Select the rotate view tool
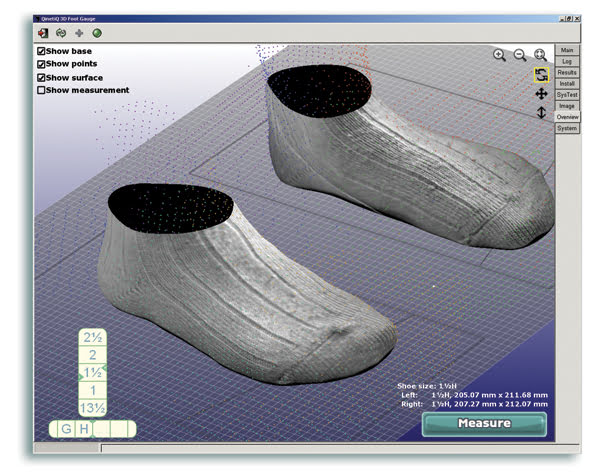The height and width of the screenshot is (476, 600). tap(541, 75)
